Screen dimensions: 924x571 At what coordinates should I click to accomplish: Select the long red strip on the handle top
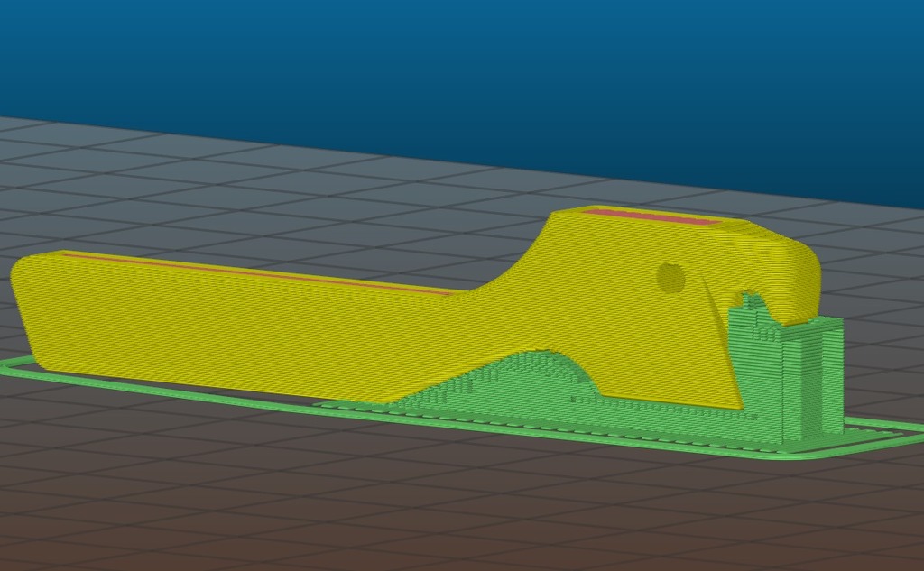pos(259,274)
